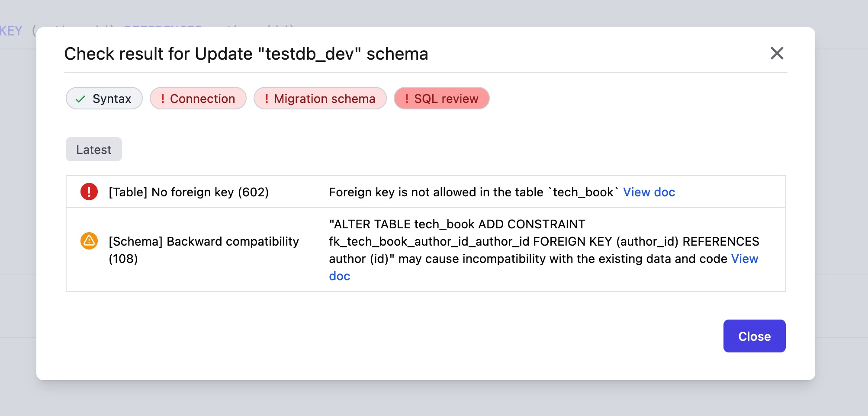Toggle the Syntax check filter
This screenshot has height=416, width=868.
pyautogui.click(x=104, y=99)
